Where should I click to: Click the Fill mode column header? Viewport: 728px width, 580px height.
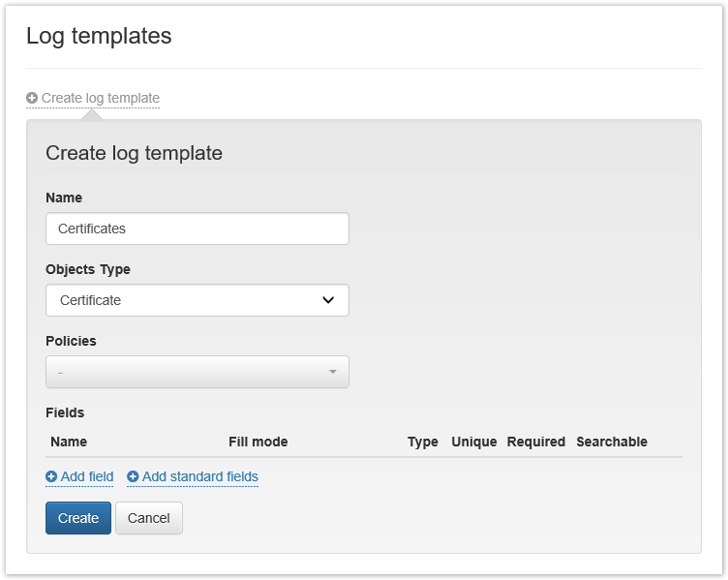coord(258,442)
